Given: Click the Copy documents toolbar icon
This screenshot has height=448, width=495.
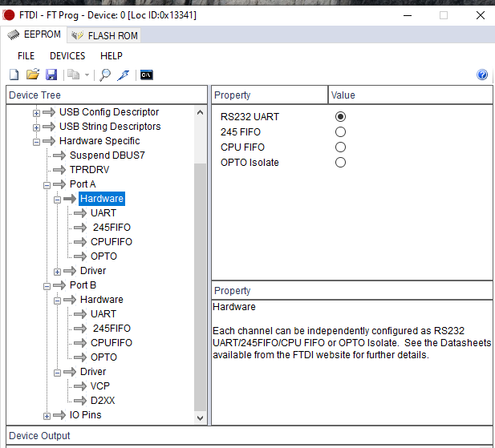Looking at the screenshot, I should tap(74, 75).
